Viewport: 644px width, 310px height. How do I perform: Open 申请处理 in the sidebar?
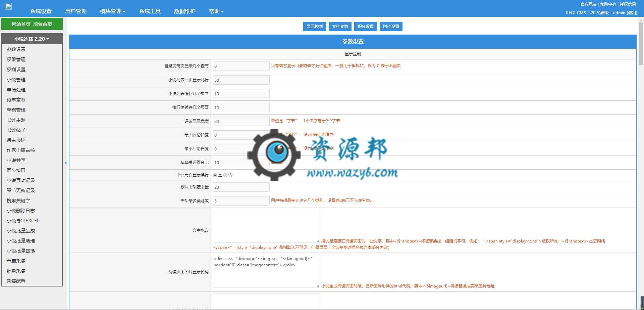[16, 90]
